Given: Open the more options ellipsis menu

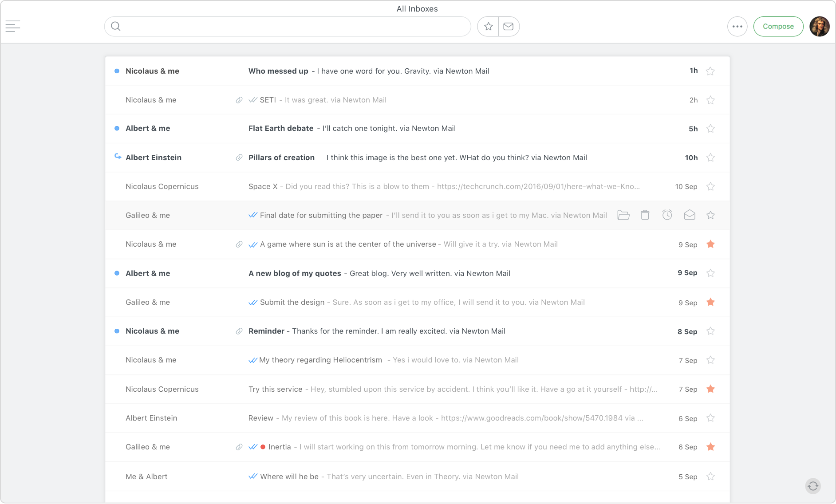Looking at the screenshot, I should click(x=737, y=26).
